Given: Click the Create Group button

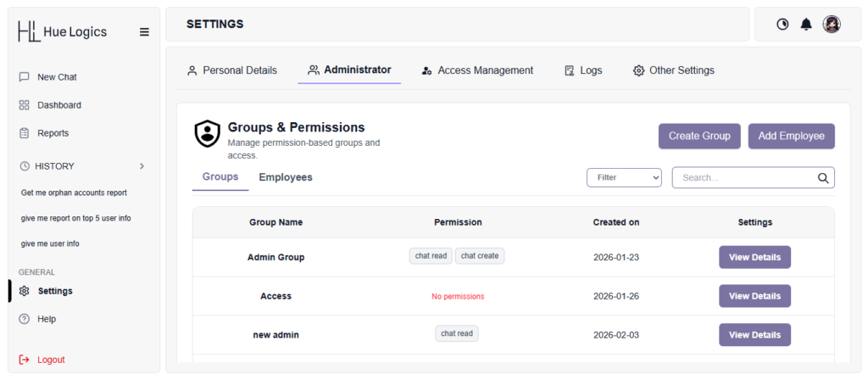Looking at the screenshot, I should pos(699,136).
